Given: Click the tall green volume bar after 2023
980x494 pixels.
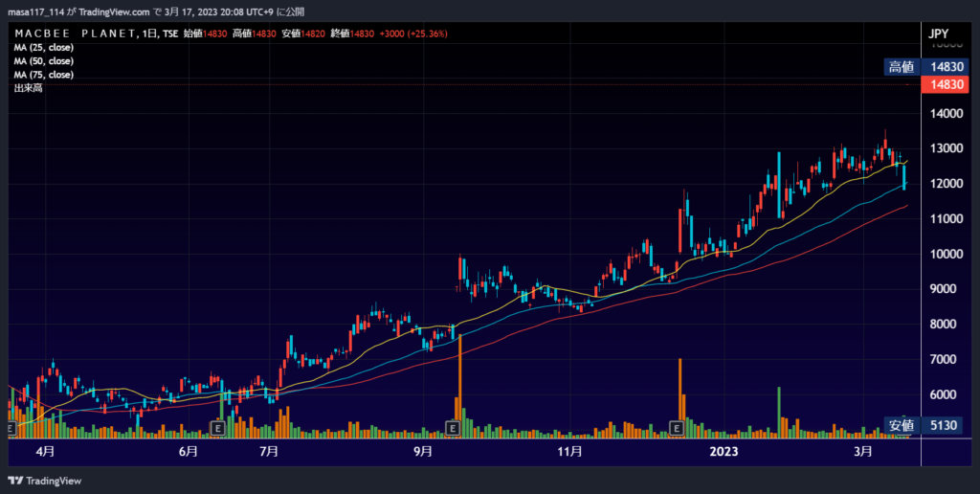Looking at the screenshot, I should 779,412.
